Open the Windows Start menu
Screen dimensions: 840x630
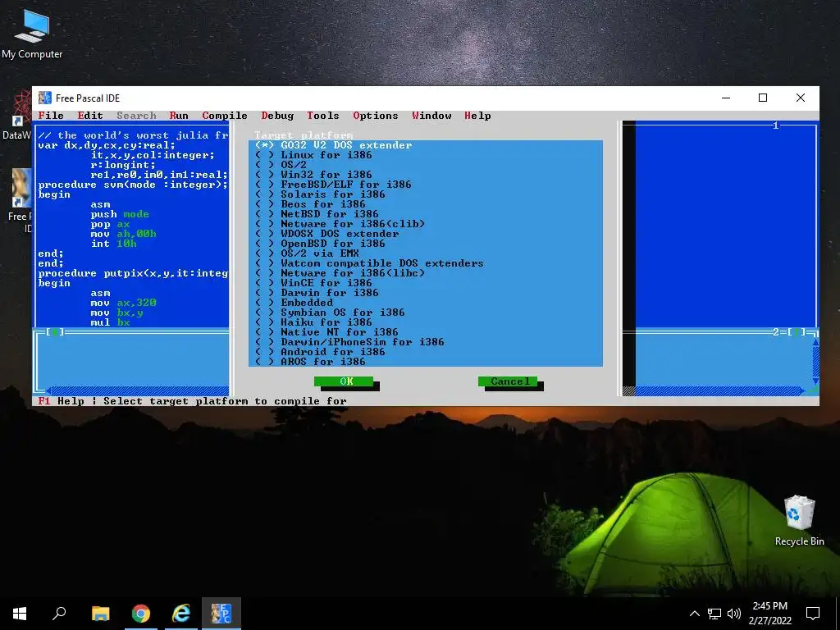[20, 614]
